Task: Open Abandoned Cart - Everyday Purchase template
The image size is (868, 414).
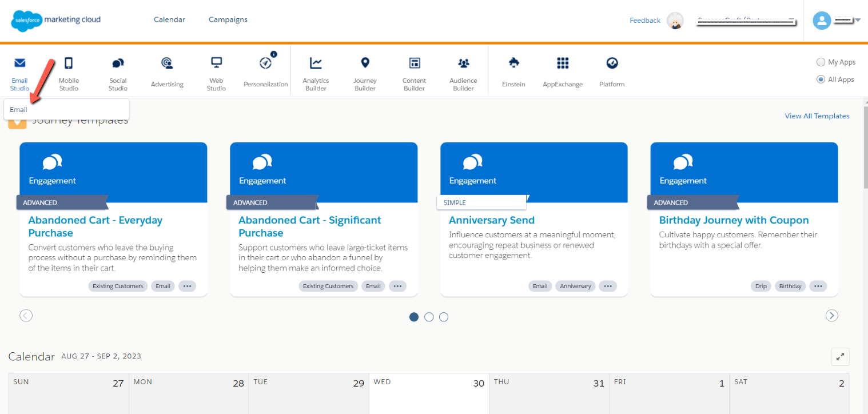Action: [x=95, y=226]
